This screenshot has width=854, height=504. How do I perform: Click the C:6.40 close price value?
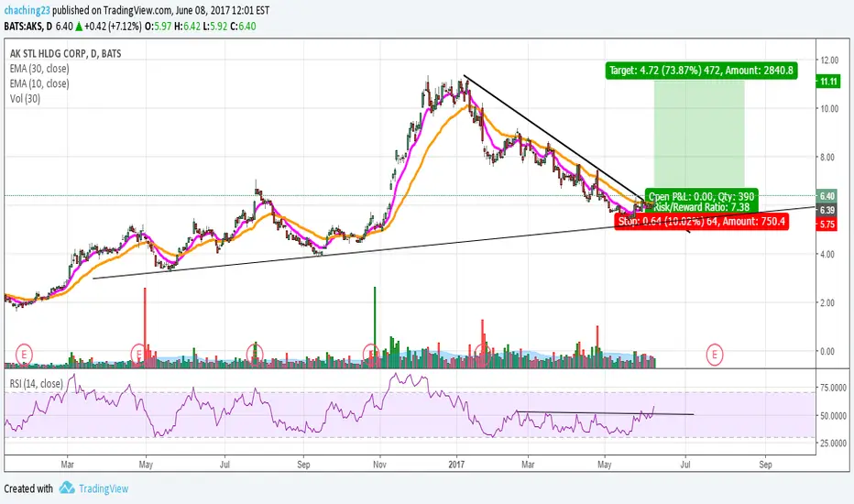243,27
